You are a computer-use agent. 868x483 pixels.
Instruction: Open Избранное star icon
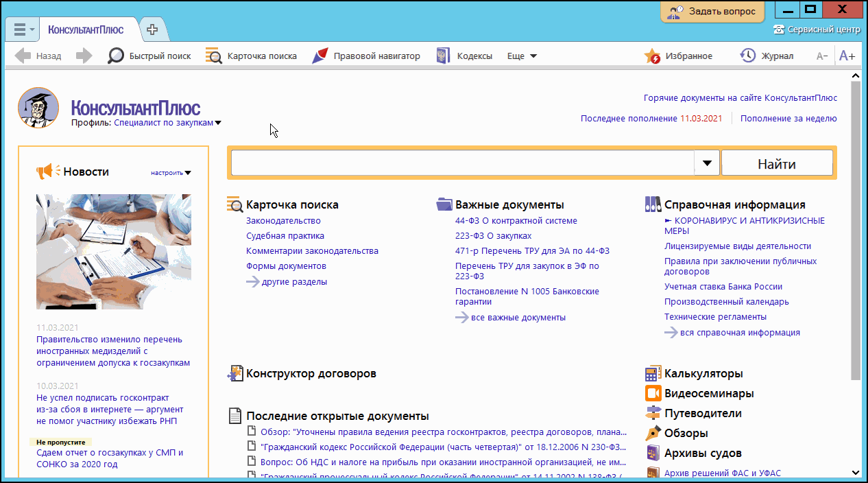pos(652,56)
